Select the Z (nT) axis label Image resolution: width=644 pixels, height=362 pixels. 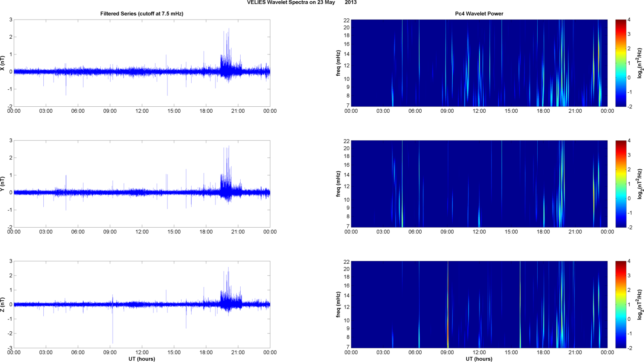pos(3,305)
